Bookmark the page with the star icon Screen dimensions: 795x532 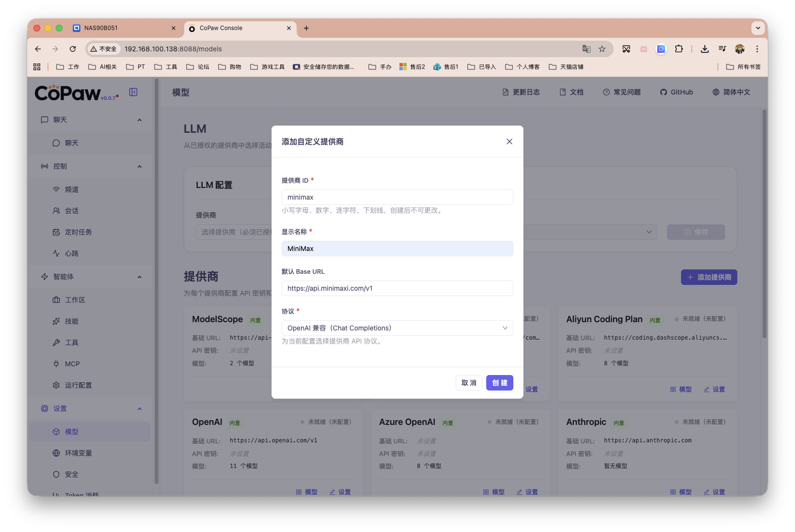click(x=602, y=49)
